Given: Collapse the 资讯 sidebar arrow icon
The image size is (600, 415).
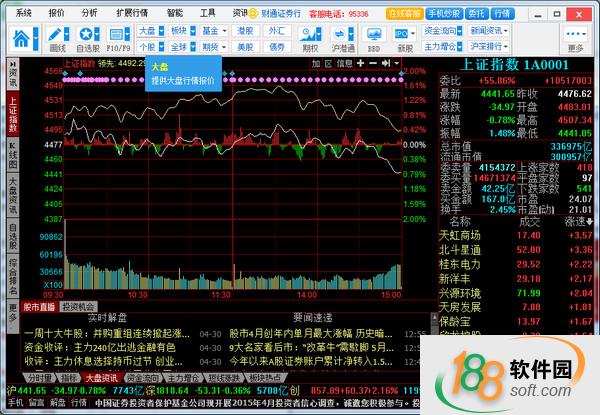Looking at the screenshot, I should pos(13,63).
